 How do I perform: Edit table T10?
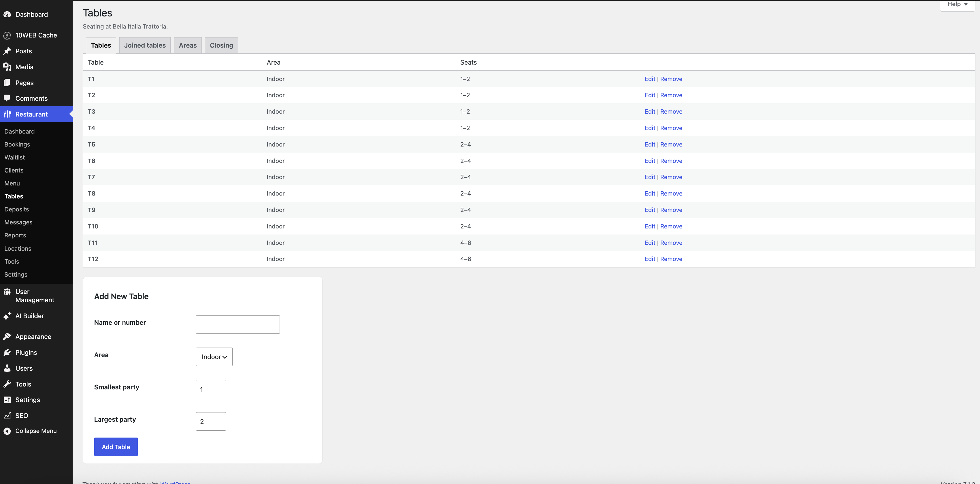pos(650,226)
